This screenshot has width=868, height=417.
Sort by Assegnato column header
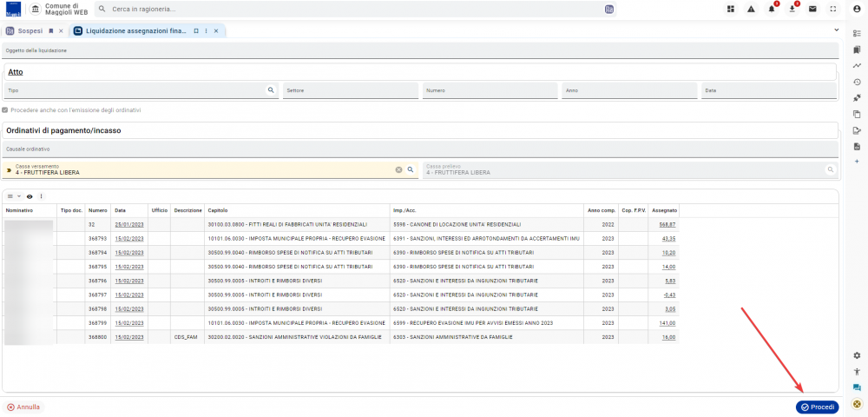pyautogui.click(x=664, y=210)
